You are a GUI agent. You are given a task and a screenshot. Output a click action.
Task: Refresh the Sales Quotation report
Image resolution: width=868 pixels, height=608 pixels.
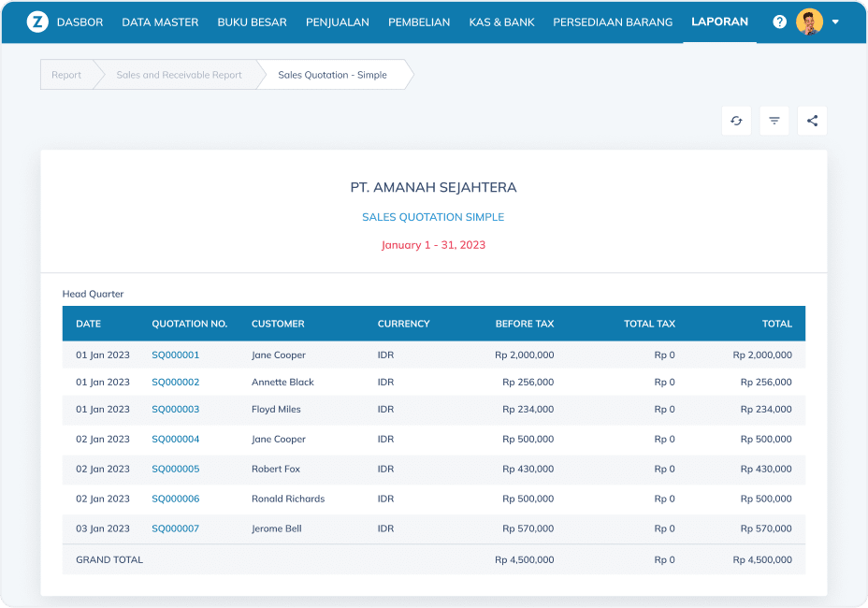(x=736, y=121)
